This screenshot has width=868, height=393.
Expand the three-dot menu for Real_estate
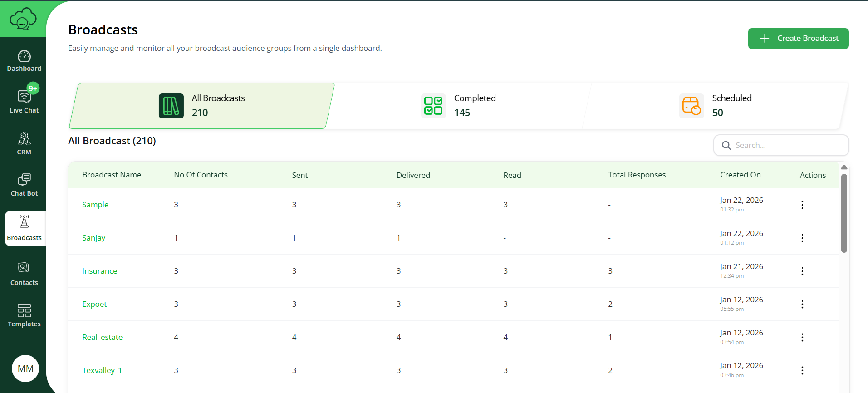tap(802, 337)
